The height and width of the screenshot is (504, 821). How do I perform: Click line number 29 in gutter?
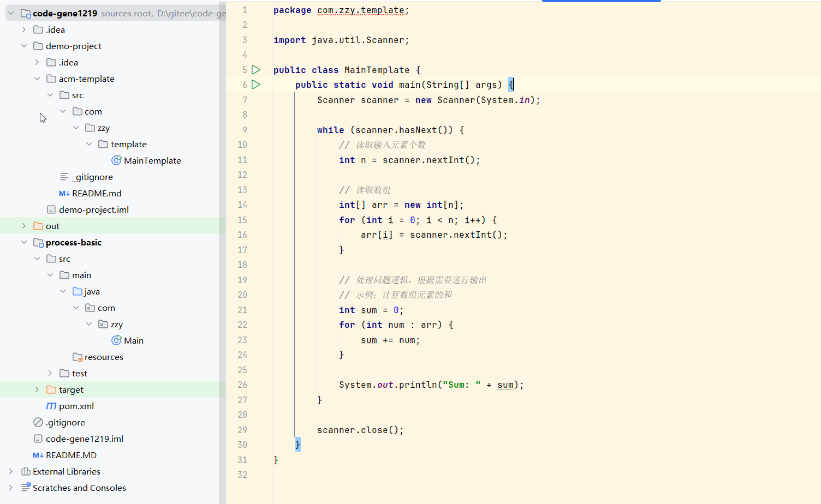(242, 430)
